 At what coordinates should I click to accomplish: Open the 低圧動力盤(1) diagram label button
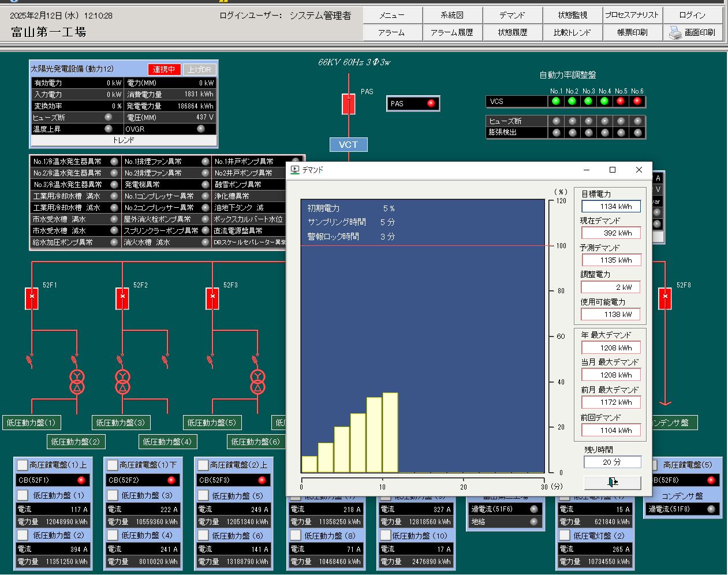point(31,423)
